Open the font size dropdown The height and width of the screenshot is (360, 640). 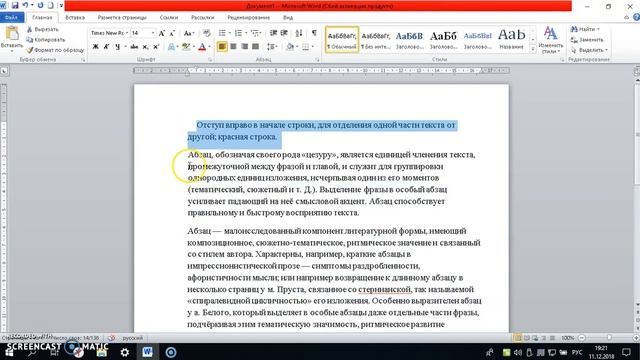153,33
